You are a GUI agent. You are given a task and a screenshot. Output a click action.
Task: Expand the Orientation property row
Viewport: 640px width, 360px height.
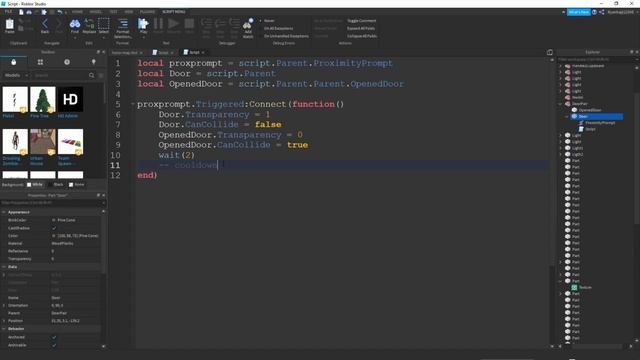pyautogui.click(x=4, y=305)
